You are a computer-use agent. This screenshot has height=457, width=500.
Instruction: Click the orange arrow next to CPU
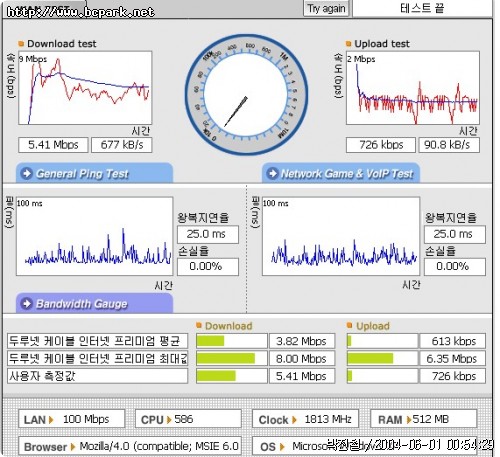169,420
